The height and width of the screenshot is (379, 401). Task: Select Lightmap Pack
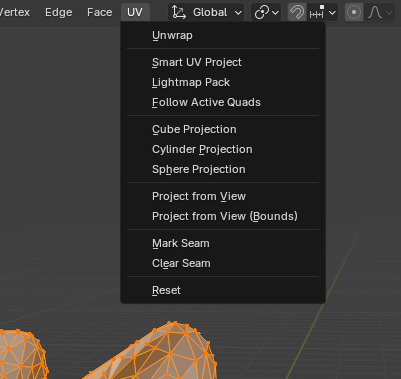[223, 82]
